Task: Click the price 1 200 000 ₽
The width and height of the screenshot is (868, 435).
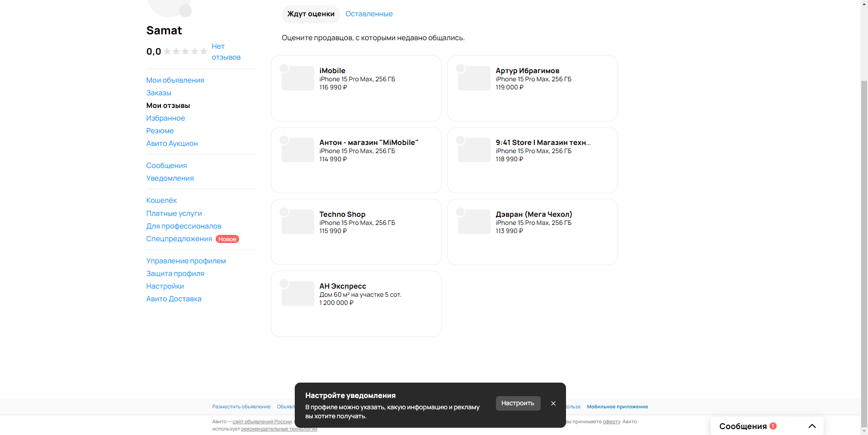Action: (x=336, y=303)
